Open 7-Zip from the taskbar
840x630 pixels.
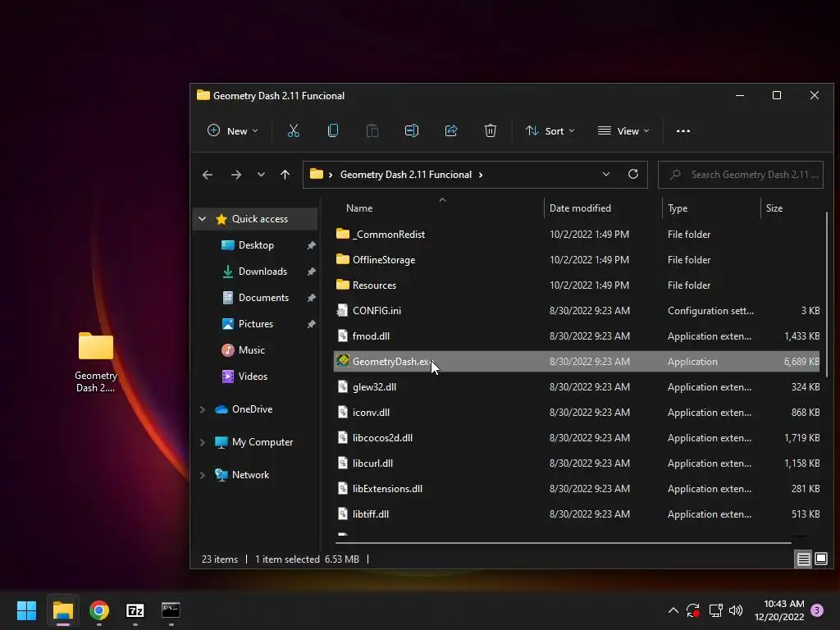point(135,610)
